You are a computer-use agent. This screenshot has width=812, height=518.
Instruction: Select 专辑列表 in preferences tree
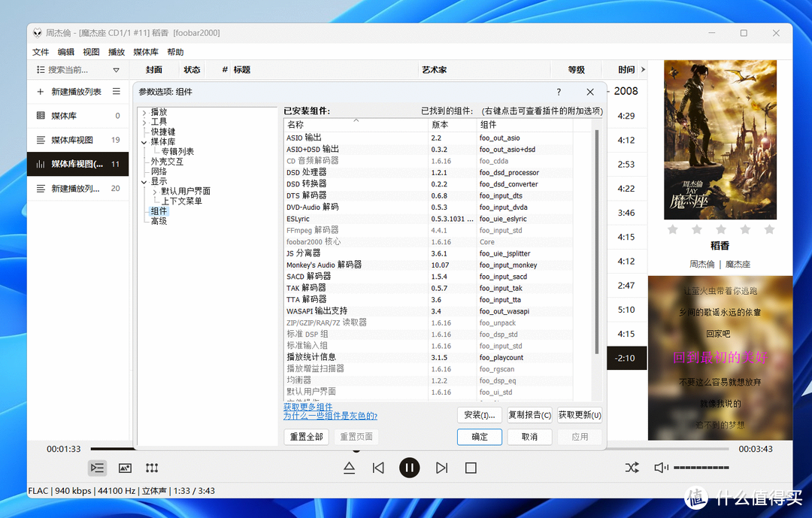click(x=177, y=151)
